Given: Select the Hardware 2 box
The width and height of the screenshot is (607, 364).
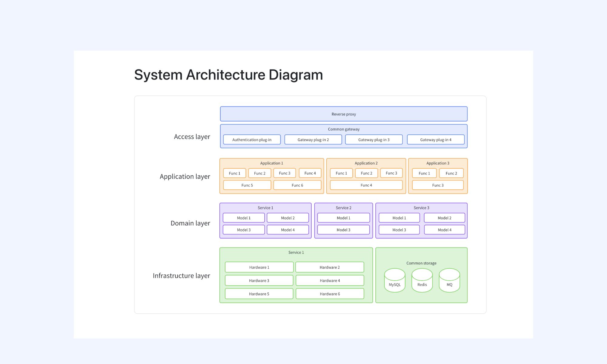Looking at the screenshot, I should pos(330,267).
